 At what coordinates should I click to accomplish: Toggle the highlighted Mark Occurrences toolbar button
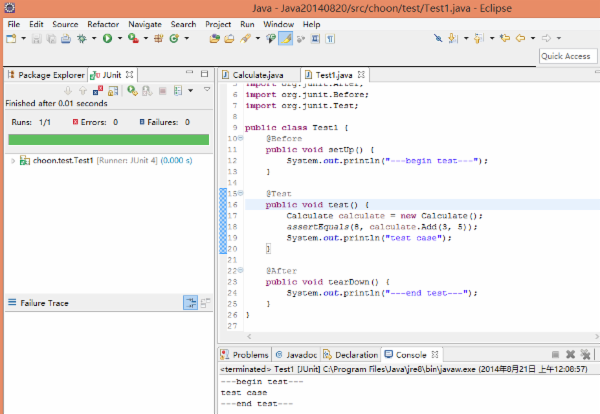click(285, 38)
